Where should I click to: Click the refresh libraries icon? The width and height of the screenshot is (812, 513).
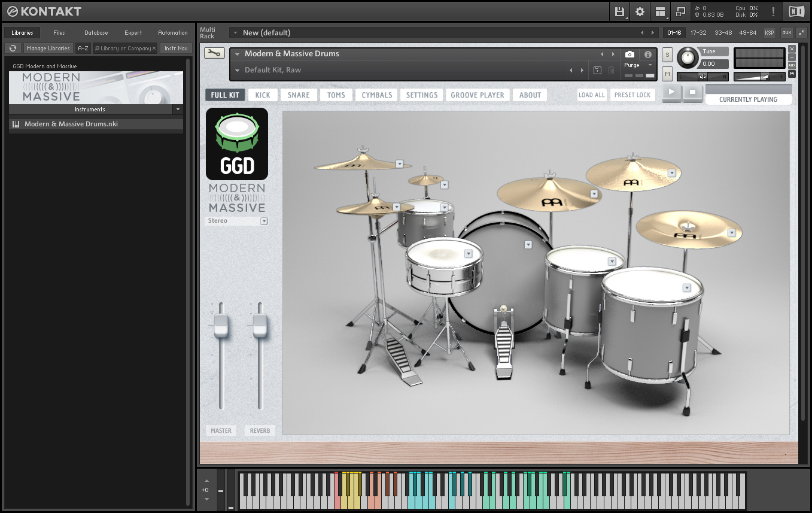(13, 48)
